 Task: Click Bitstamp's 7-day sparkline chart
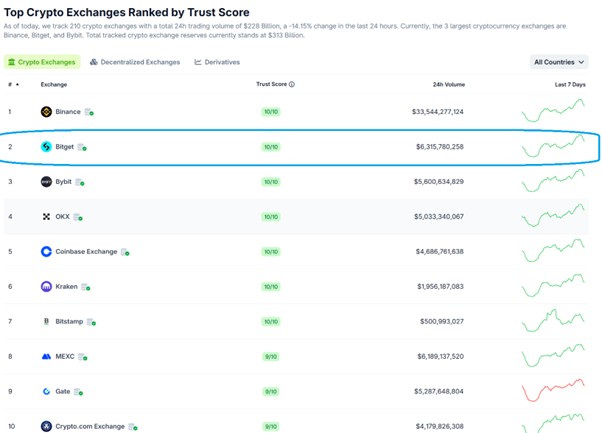click(553, 320)
